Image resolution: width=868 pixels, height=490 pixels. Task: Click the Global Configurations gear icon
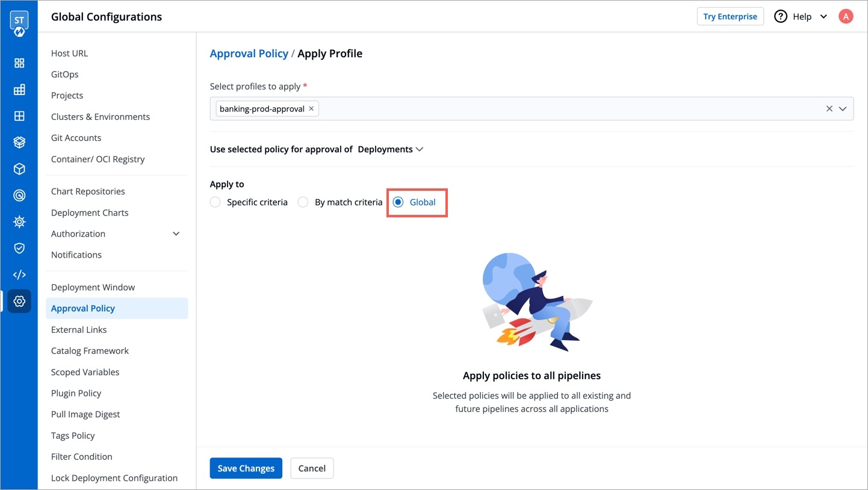pyautogui.click(x=19, y=301)
